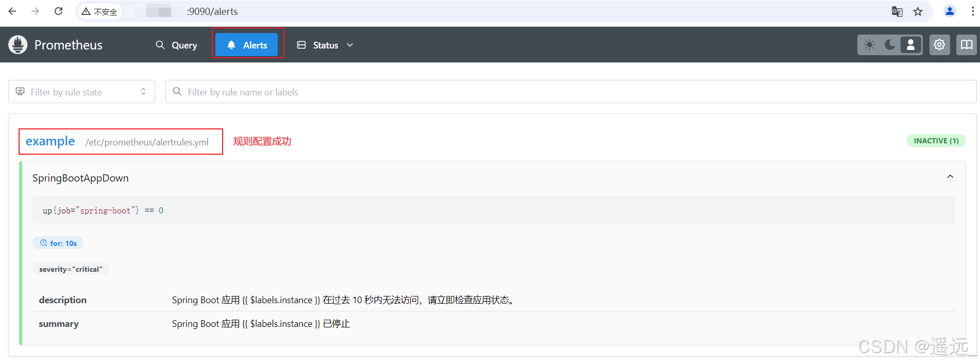Click the bell icon on the Alerts tab

point(231,45)
